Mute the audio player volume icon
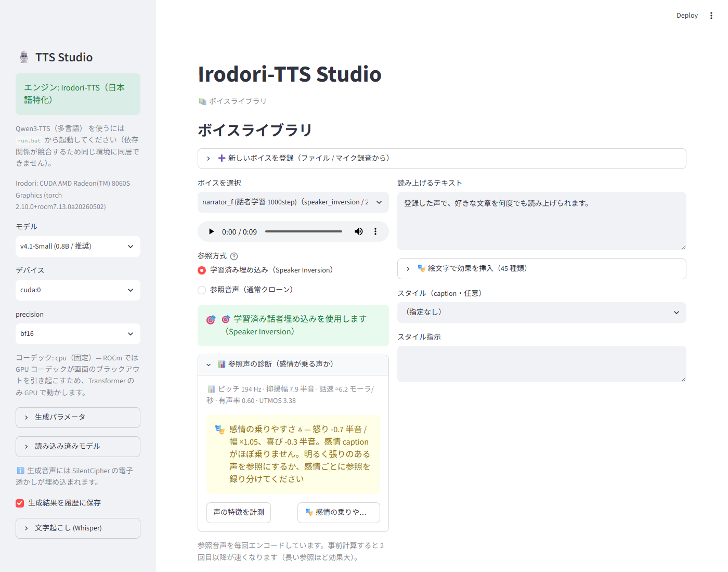 359,231
